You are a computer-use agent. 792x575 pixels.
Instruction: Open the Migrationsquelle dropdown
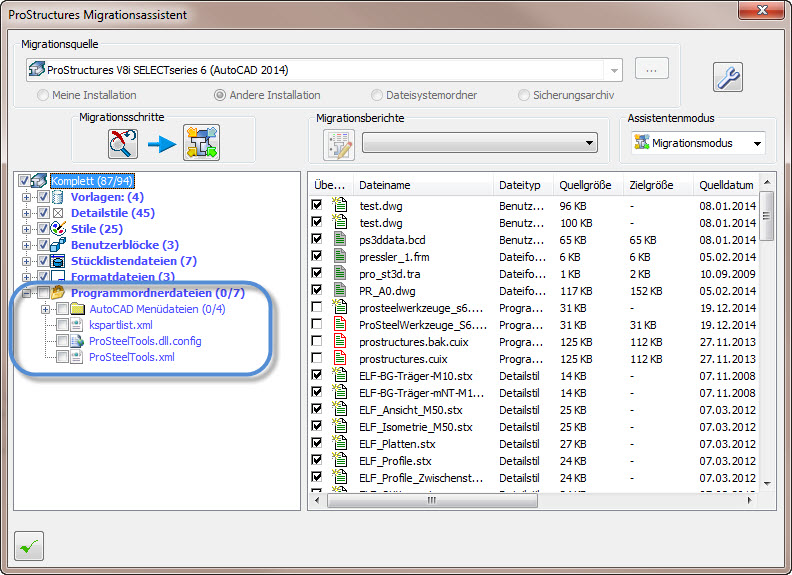614,70
